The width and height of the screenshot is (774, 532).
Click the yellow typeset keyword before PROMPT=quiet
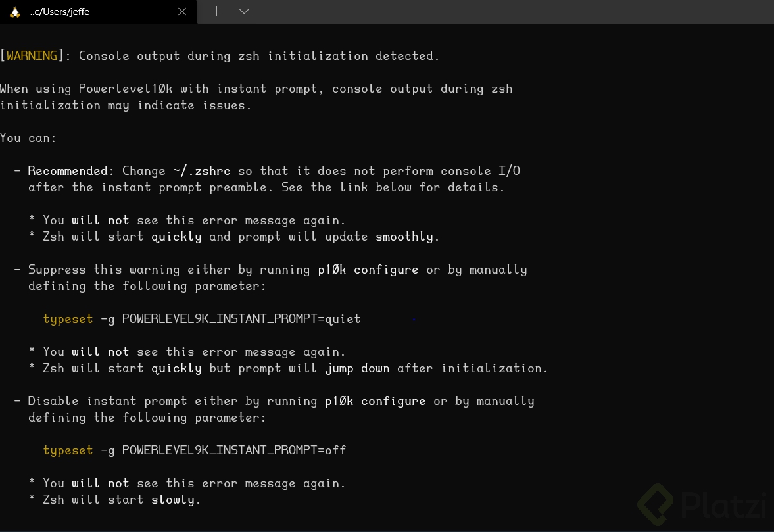click(68, 320)
